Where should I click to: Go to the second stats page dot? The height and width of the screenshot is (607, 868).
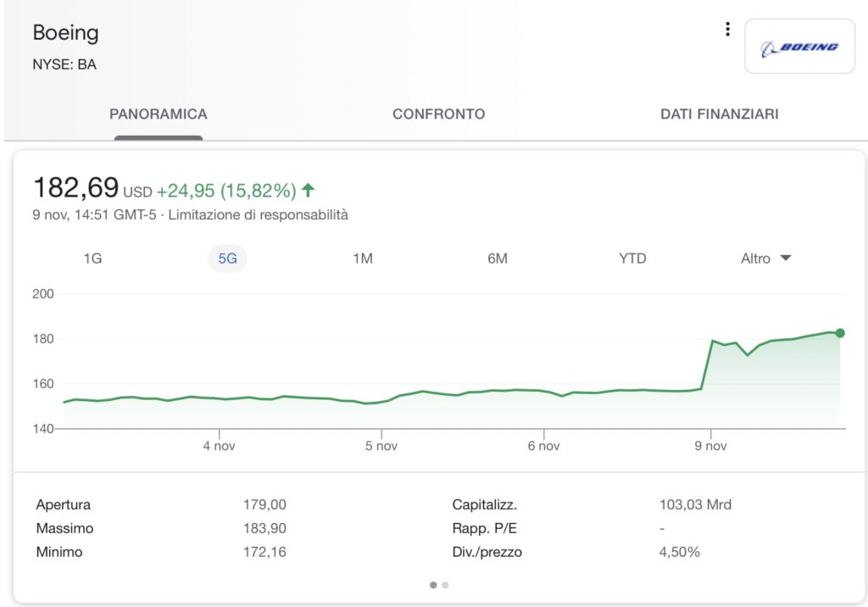pos(445,585)
